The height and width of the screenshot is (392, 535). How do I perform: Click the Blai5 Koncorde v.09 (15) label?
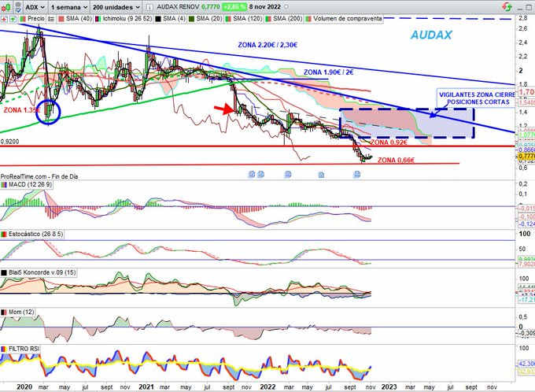coord(42,272)
